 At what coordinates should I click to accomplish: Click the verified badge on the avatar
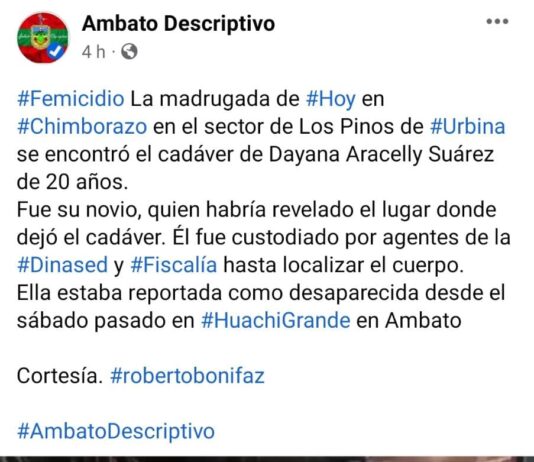[x=55, y=52]
